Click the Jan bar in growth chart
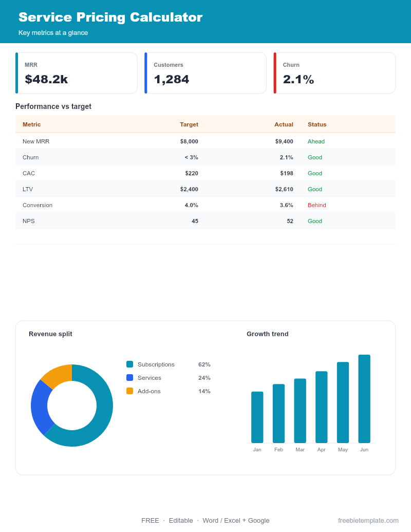 [257, 417]
